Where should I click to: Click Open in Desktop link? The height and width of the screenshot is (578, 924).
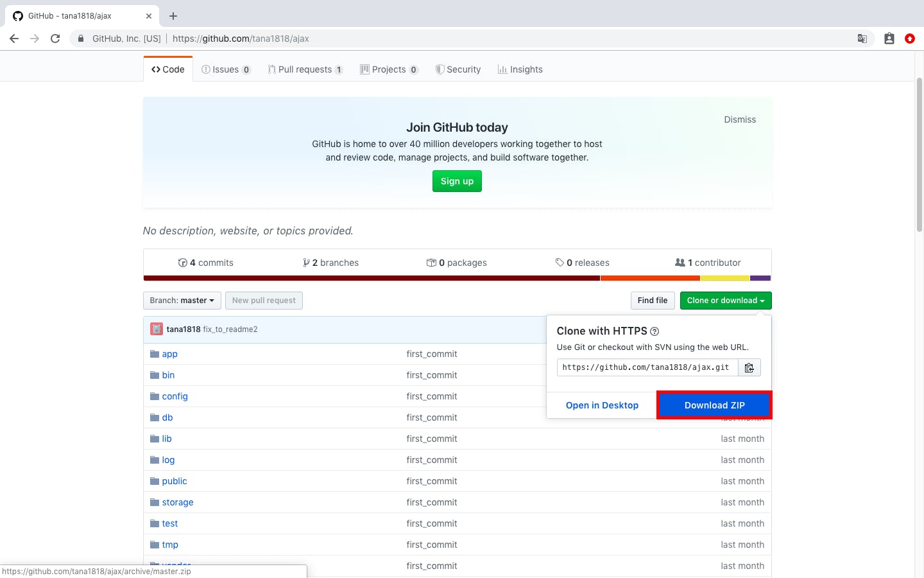point(602,405)
